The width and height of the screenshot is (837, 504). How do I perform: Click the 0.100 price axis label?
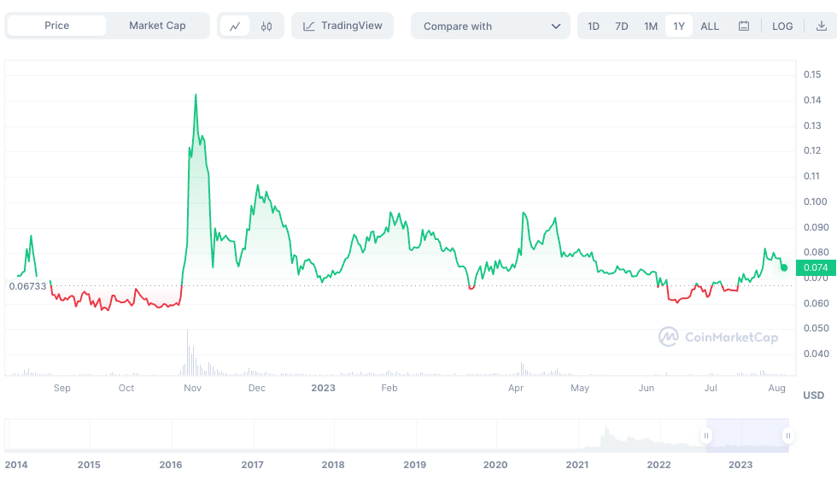pyautogui.click(x=815, y=202)
